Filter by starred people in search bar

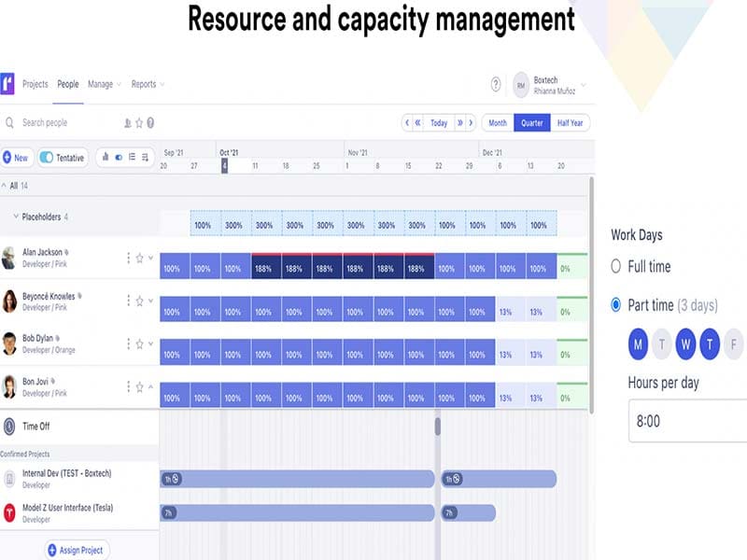click(x=139, y=123)
